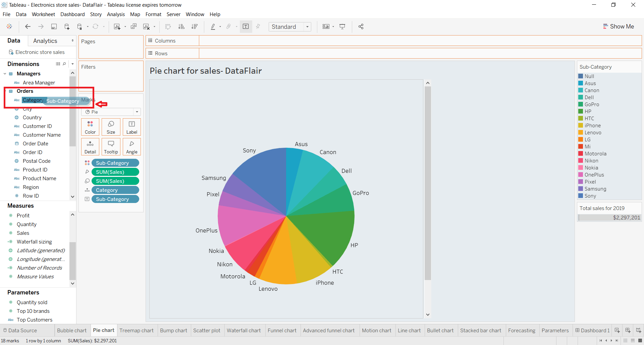
Task: Clear the current sheet
Action: [147, 26]
